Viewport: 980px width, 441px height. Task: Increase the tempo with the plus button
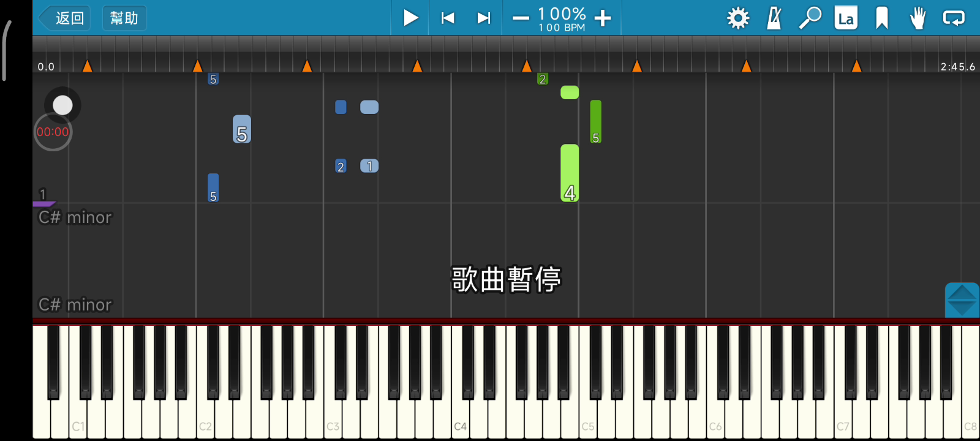click(603, 18)
